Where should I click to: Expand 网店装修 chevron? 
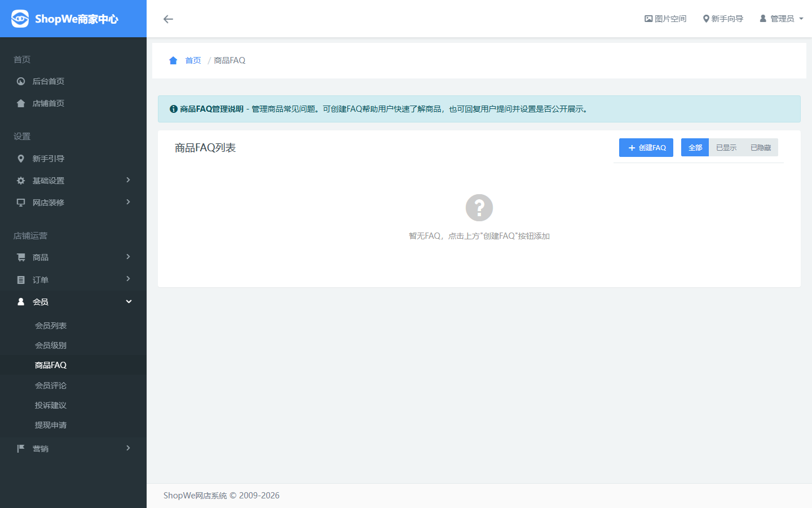pyautogui.click(x=128, y=202)
